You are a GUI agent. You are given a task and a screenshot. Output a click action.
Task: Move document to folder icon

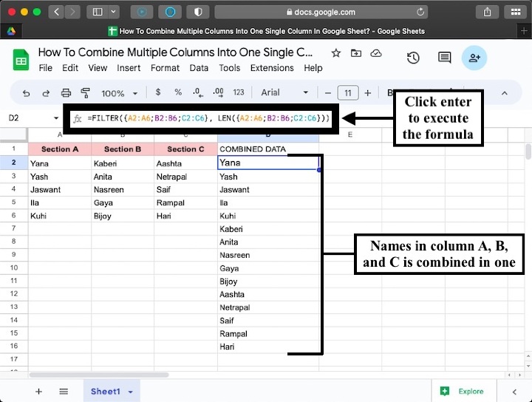[x=356, y=53]
